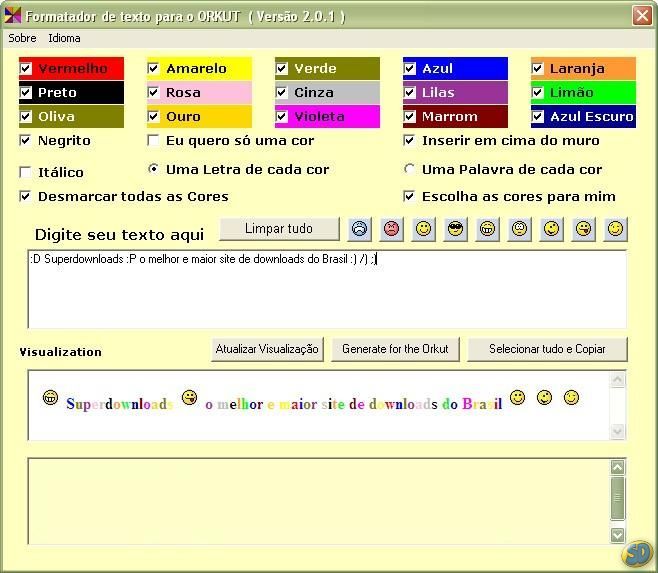This screenshot has height=573, width=658.
Task: Toggle the Marrom color swatch
Action: click(x=455, y=116)
